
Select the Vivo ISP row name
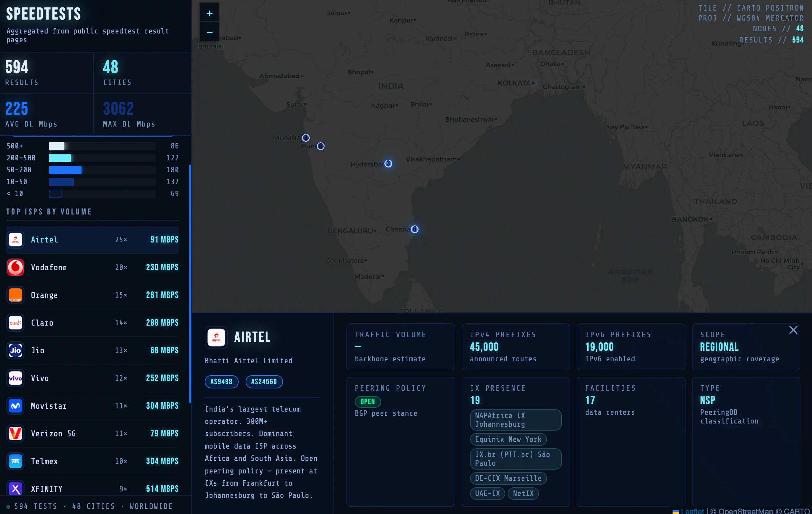coord(40,378)
